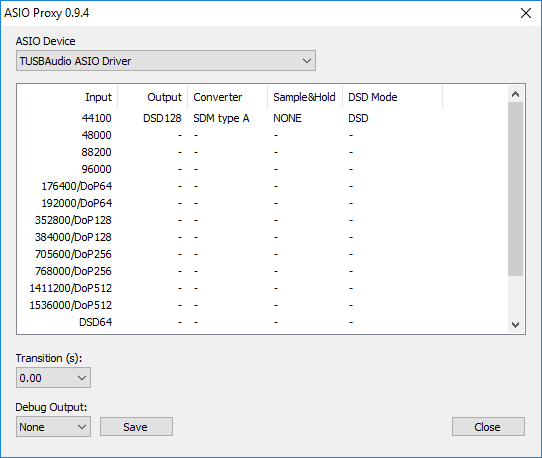Click the Save button
542x458 pixels.
coord(136,427)
